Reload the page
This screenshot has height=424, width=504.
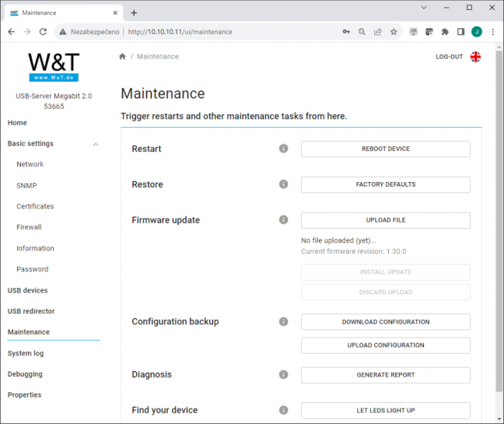pos(43,31)
